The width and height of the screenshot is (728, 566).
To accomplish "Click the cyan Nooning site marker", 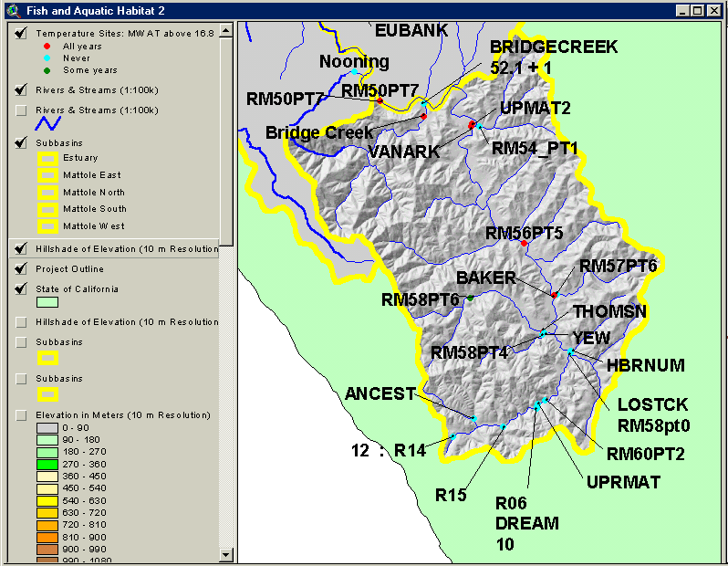I will [354, 71].
